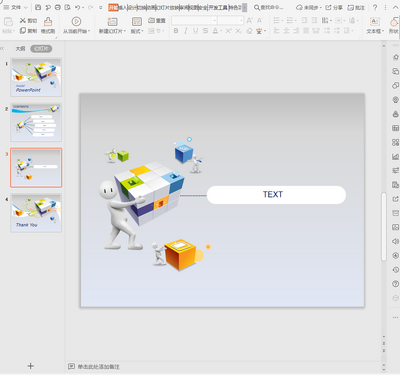Image resolution: width=400 pixels, height=375 pixels.
Task: Click the 文本框 text box icon
Action: coord(375,22)
